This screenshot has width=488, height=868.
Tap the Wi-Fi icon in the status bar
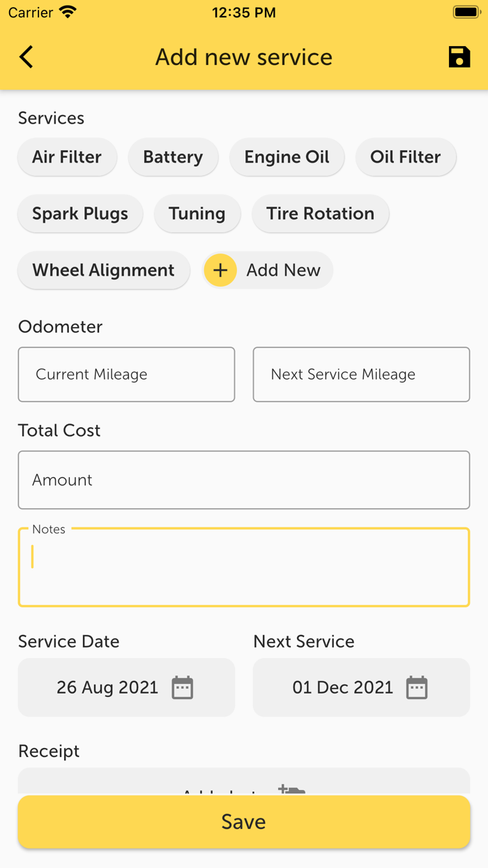pyautogui.click(x=65, y=11)
